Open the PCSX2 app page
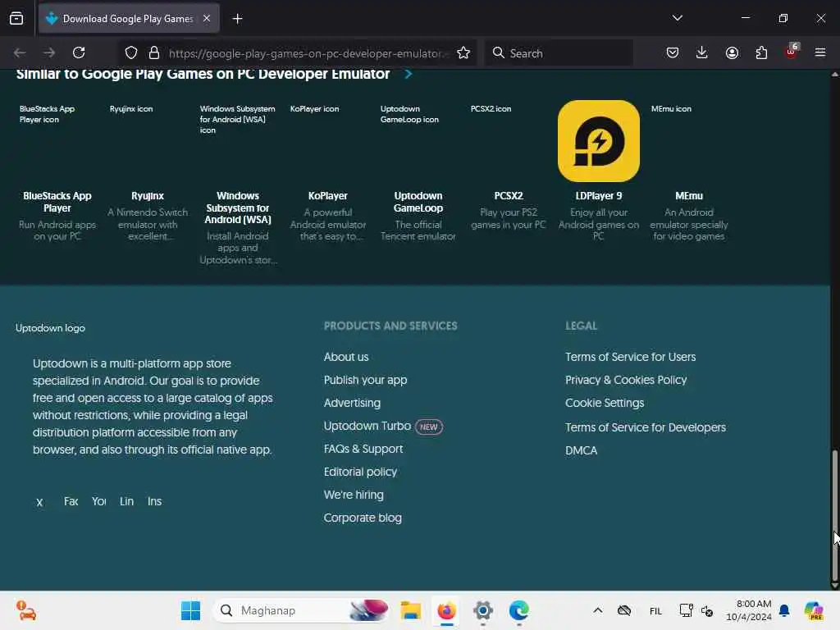Viewport: 840px width, 630px height. coord(509,196)
